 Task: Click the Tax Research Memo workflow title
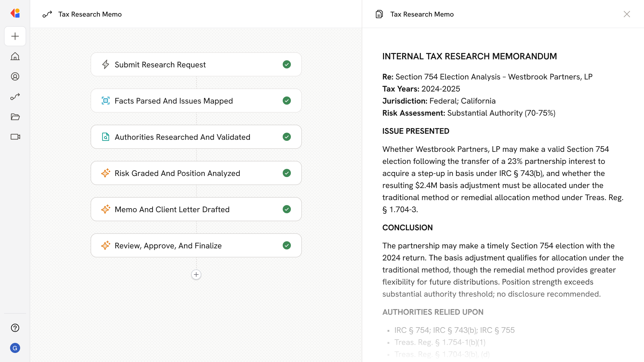[90, 14]
